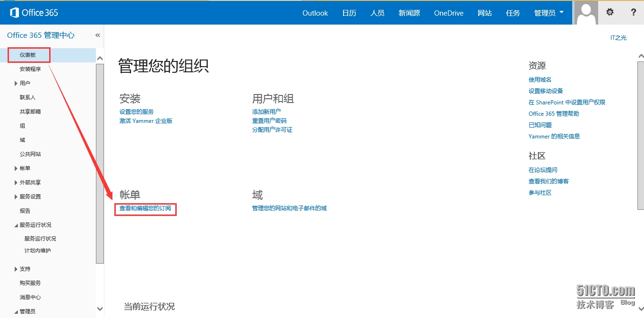Open the settings gear icon
This screenshot has width=644, height=318.
coord(610,12)
